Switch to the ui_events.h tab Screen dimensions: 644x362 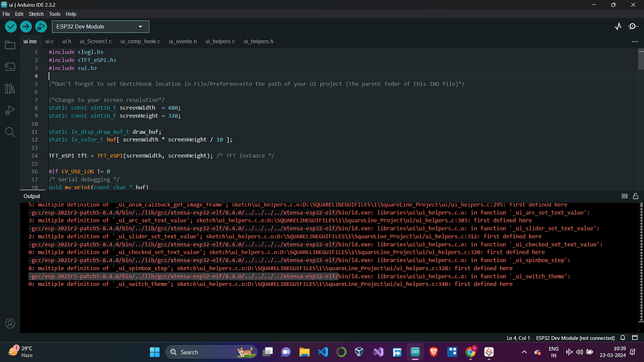[x=183, y=41]
